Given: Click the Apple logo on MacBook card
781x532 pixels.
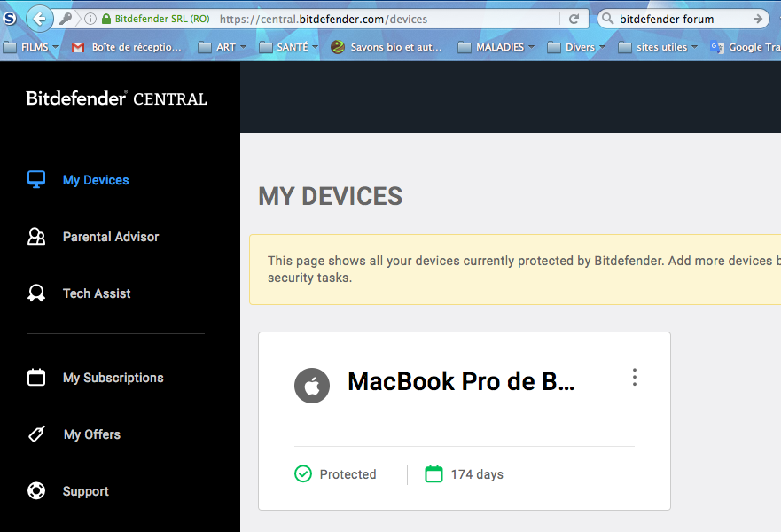Looking at the screenshot, I should [312, 386].
